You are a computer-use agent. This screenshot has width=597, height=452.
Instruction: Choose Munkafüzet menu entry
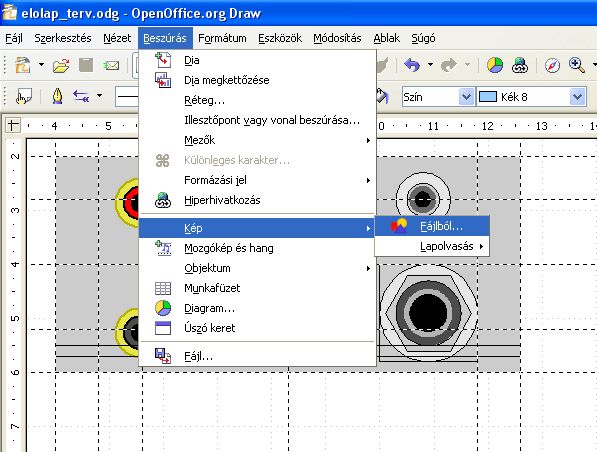click(257, 288)
